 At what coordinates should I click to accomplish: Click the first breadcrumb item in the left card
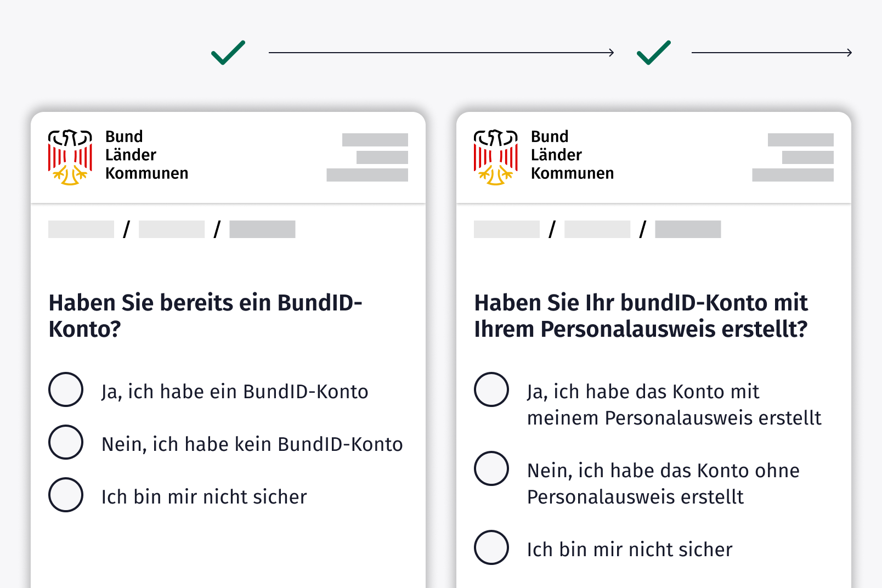point(81,229)
